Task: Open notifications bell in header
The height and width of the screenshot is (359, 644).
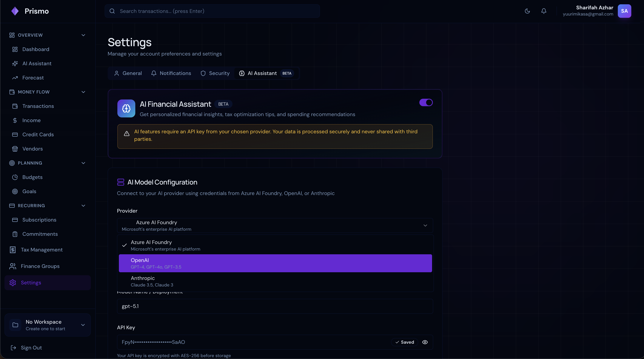Action: (x=544, y=11)
